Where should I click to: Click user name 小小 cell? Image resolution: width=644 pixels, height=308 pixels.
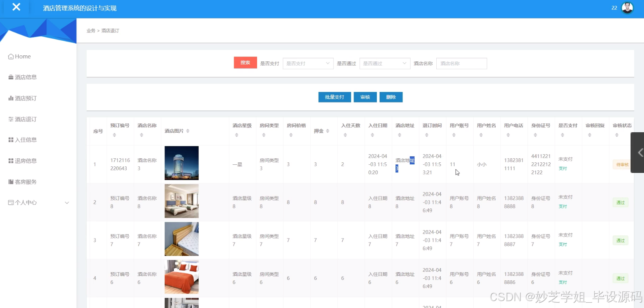click(x=482, y=165)
